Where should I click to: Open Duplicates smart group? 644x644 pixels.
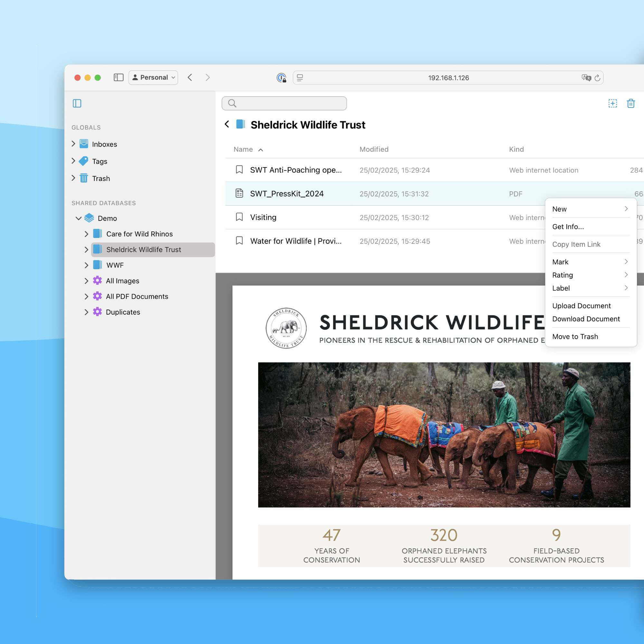click(123, 312)
